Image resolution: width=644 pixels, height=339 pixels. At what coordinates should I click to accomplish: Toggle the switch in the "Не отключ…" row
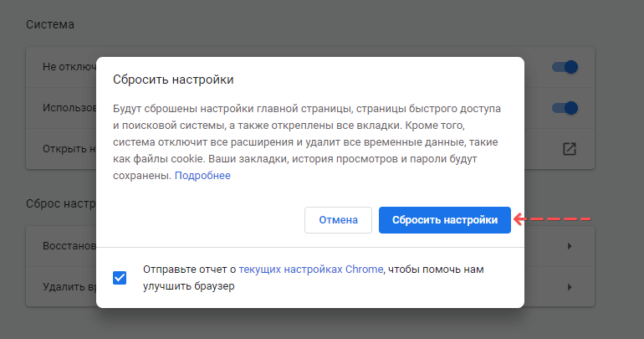pyautogui.click(x=565, y=67)
